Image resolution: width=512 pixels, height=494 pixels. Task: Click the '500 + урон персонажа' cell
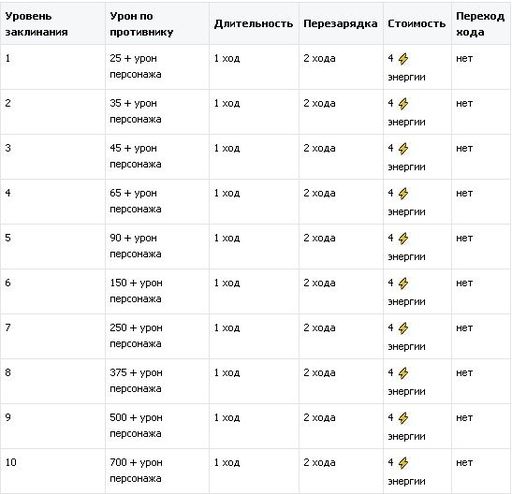157,426
